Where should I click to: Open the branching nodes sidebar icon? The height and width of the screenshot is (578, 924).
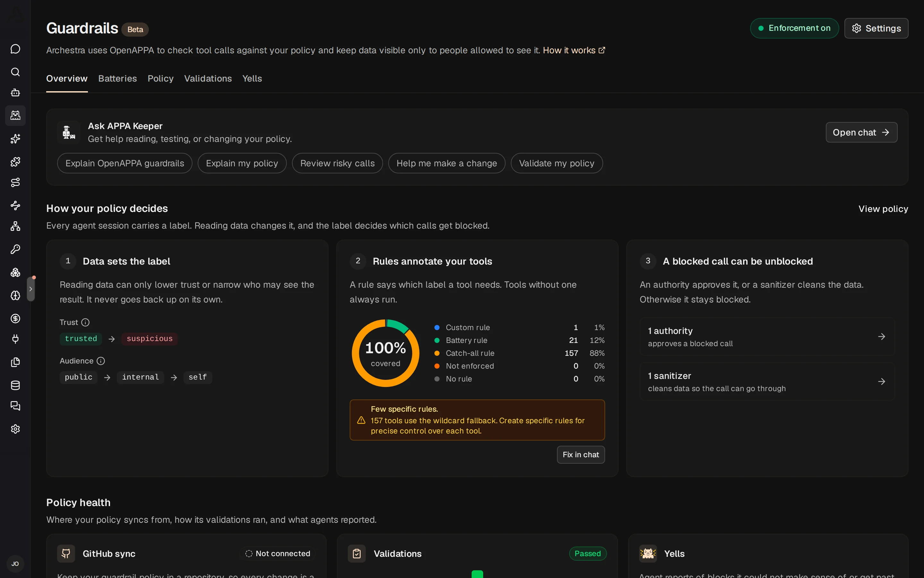point(15,205)
